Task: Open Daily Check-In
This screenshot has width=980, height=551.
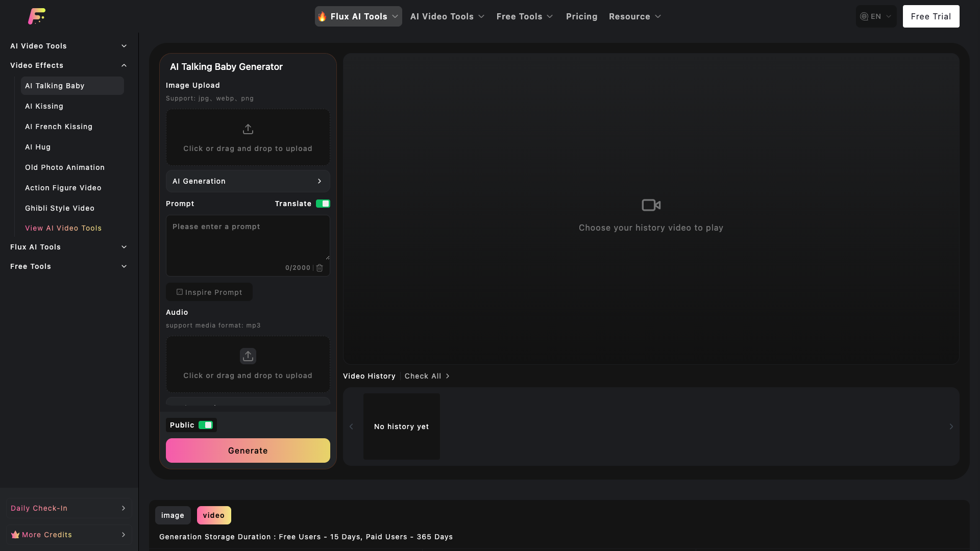Action: coord(69,508)
